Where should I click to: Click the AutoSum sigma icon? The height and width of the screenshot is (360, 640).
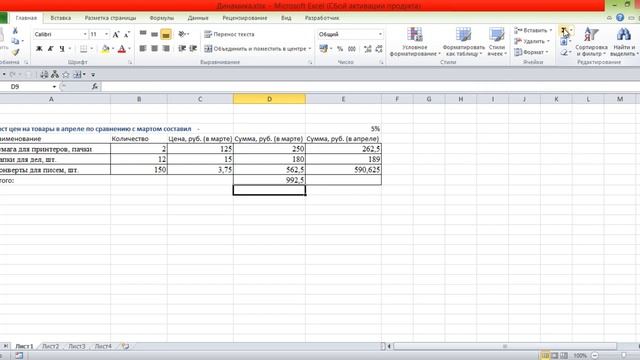(564, 30)
